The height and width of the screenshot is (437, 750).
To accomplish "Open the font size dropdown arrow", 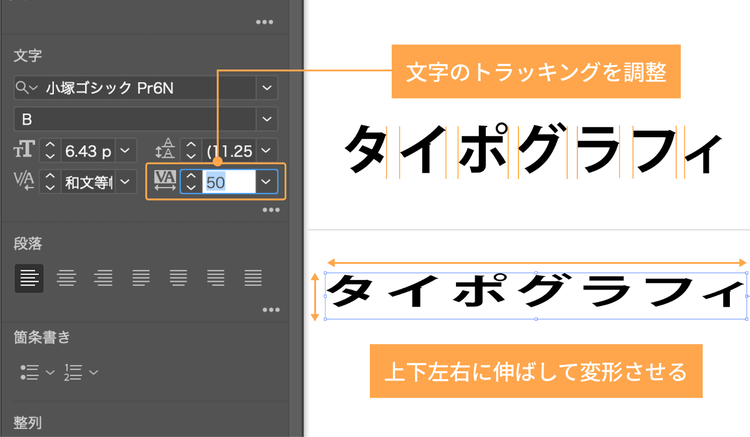I will [125, 151].
